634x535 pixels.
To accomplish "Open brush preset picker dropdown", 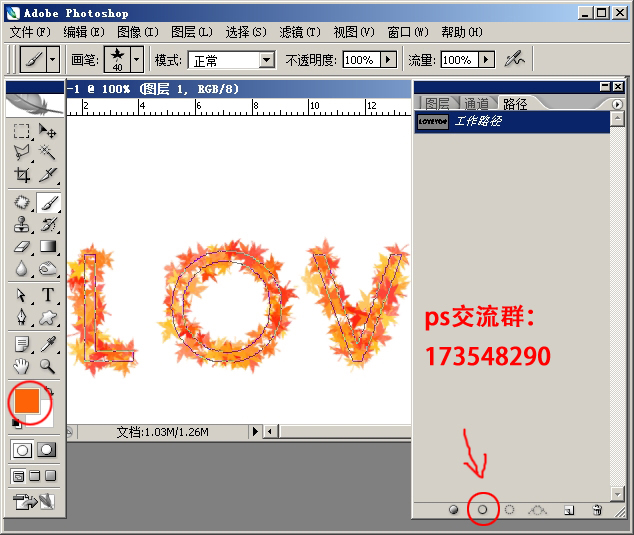I will [x=137, y=59].
